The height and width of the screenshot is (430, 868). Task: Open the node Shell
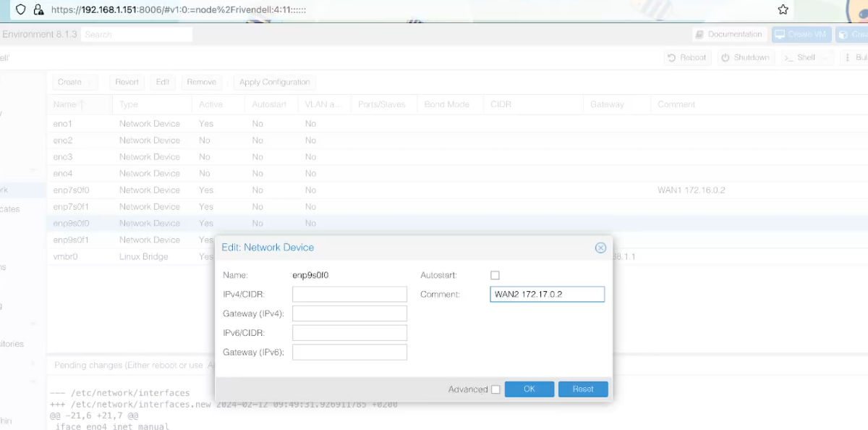800,58
